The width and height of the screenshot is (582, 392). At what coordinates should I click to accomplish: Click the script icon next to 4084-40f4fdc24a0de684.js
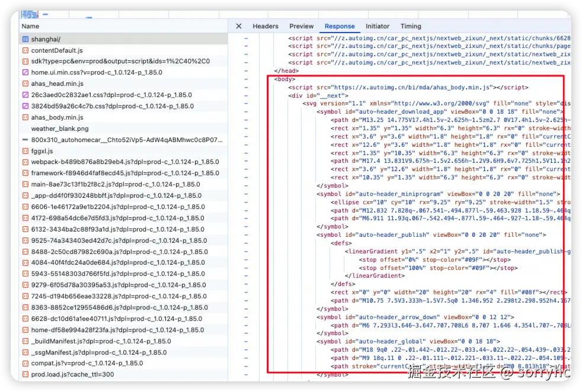(x=25, y=262)
